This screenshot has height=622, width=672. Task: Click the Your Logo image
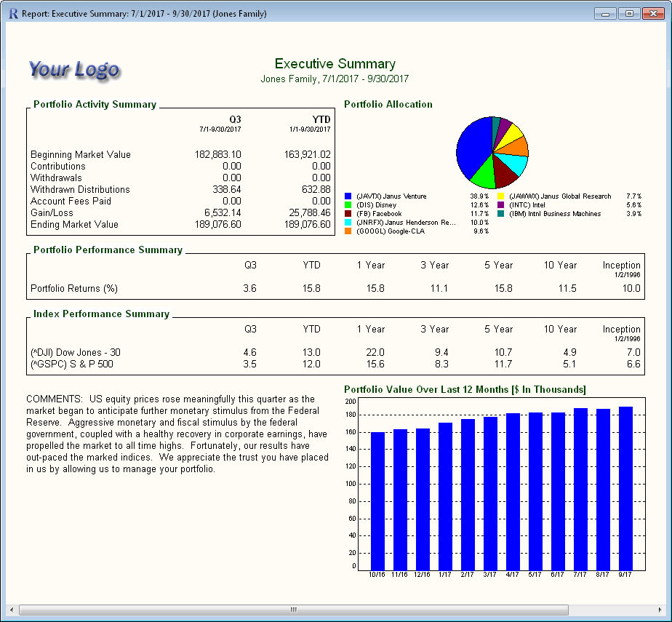pos(75,69)
